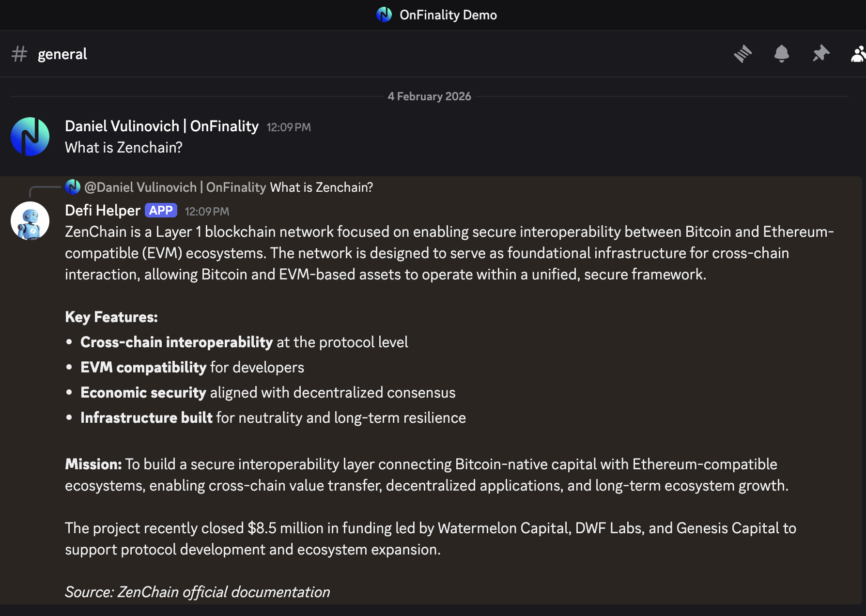866x616 pixels.
Task: Click the hash icon beside general
Action: tap(19, 54)
